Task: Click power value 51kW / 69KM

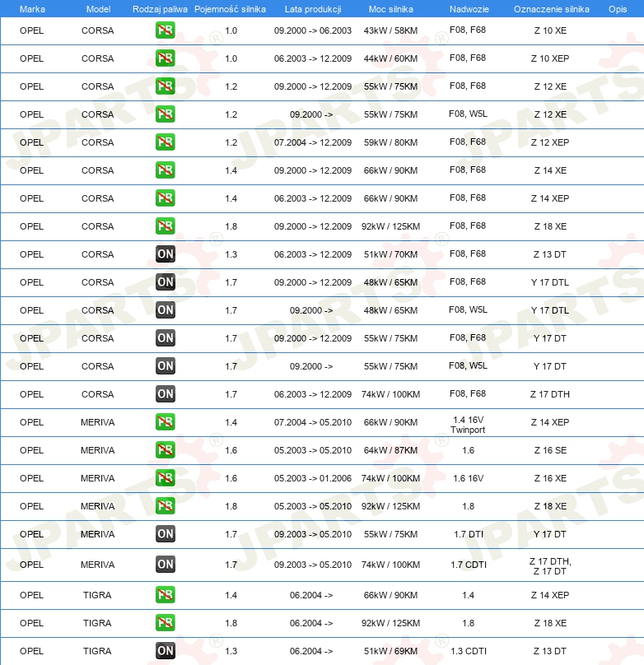Action: tap(390, 652)
